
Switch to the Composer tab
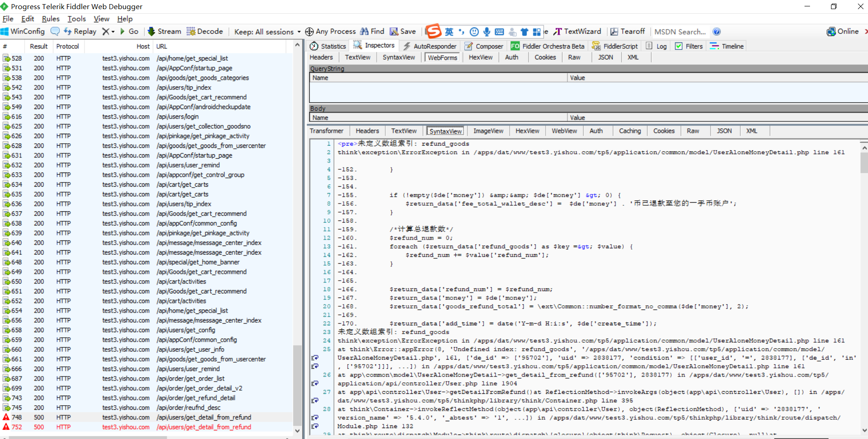coord(484,46)
